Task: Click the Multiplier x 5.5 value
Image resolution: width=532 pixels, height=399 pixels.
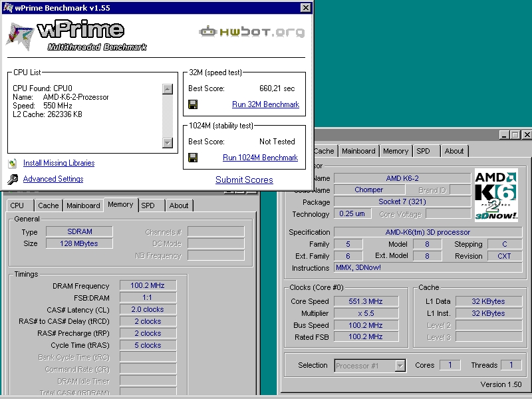Action: pos(366,313)
